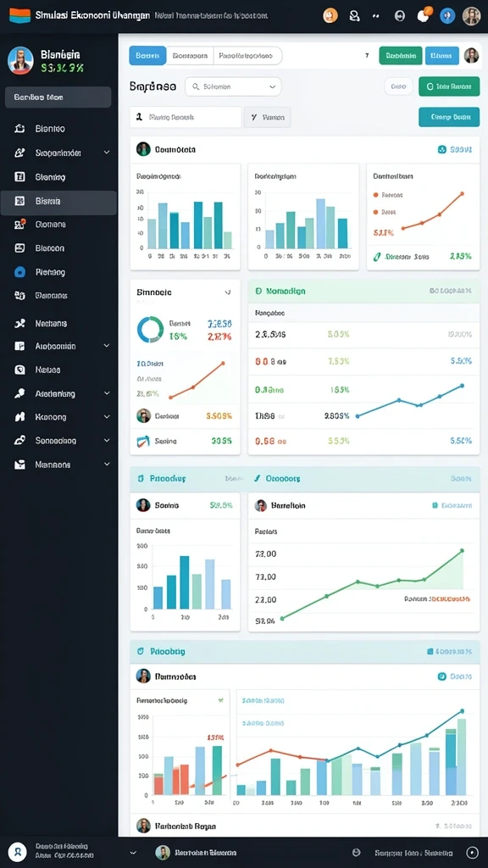488x868 pixels.
Task: Click the blue circular icon beside top-right avatar
Action: [x=447, y=15]
